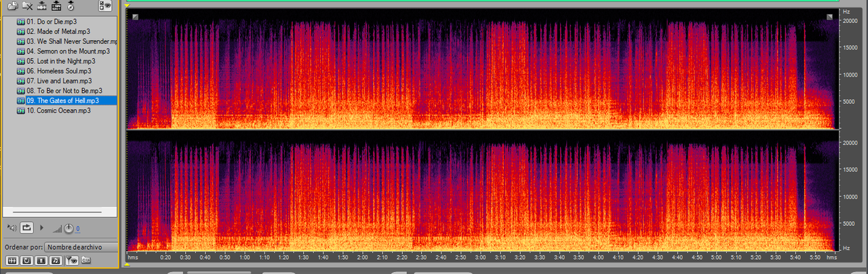Close selected files using X icon
Viewport: 868px width, 274px height.
(27, 6)
